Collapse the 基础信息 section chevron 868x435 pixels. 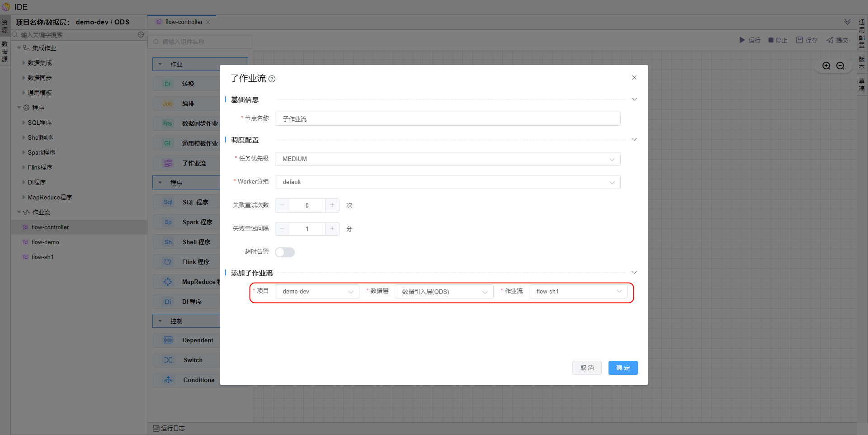[634, 99]
